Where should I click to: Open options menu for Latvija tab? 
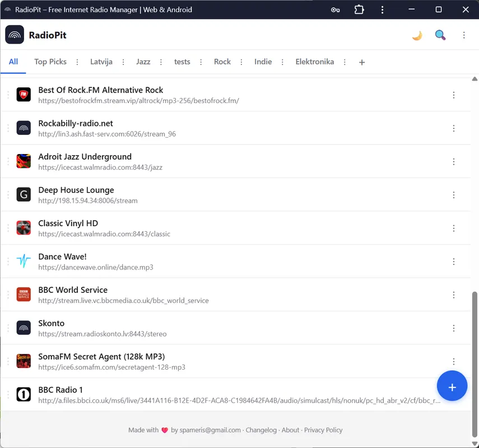coord(123,62)
